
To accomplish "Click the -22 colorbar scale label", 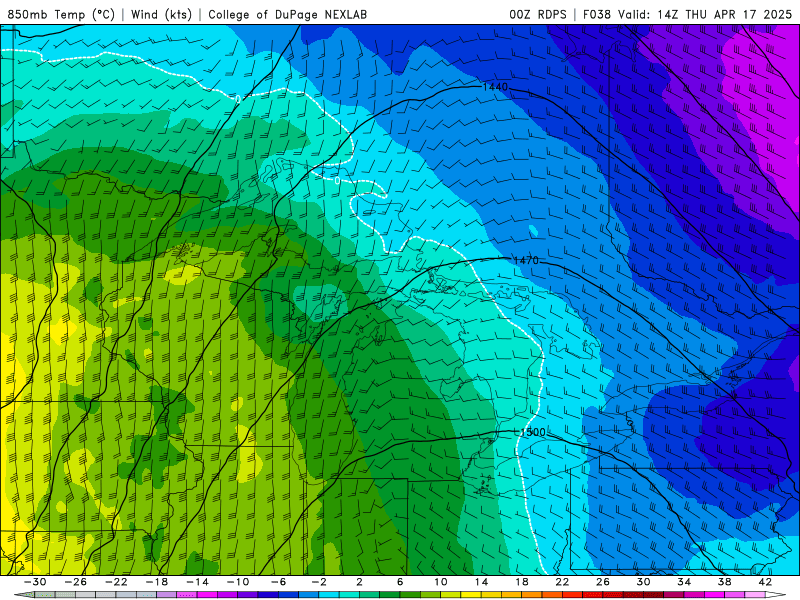I will pyautogui.click(x=116, y=582).
